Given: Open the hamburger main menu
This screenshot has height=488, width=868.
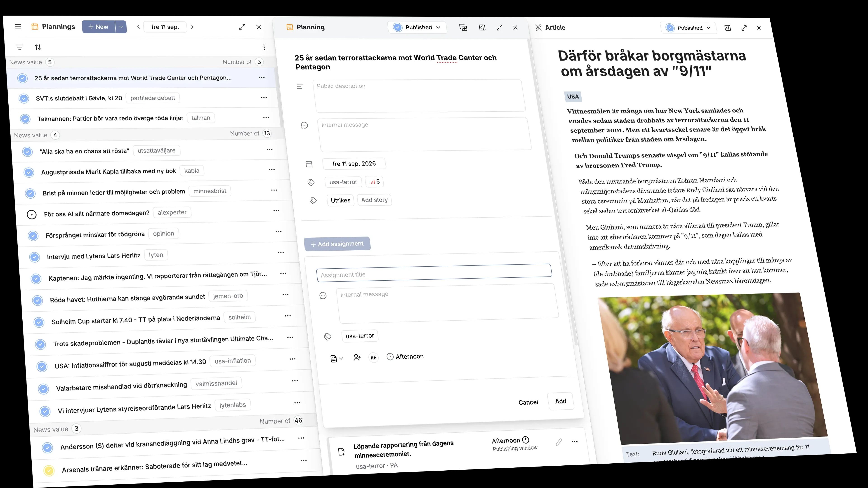Looking at the screenshot, I should coord(18,27).
